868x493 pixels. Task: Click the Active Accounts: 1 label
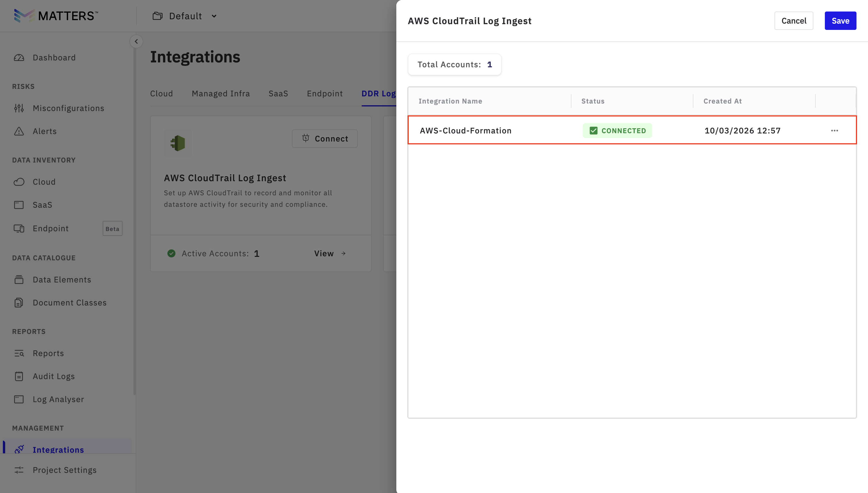(220, 253)
